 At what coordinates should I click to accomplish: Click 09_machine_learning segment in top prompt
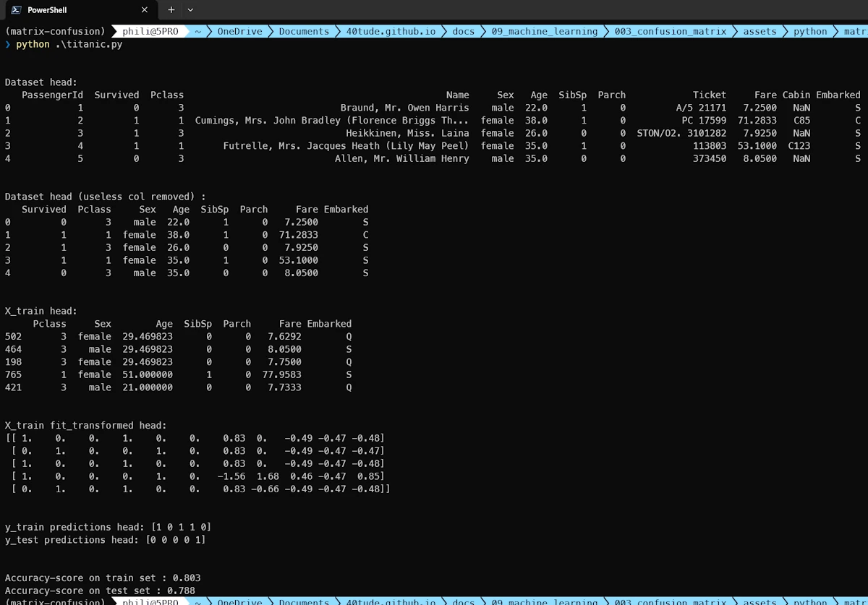coord(545,31)
